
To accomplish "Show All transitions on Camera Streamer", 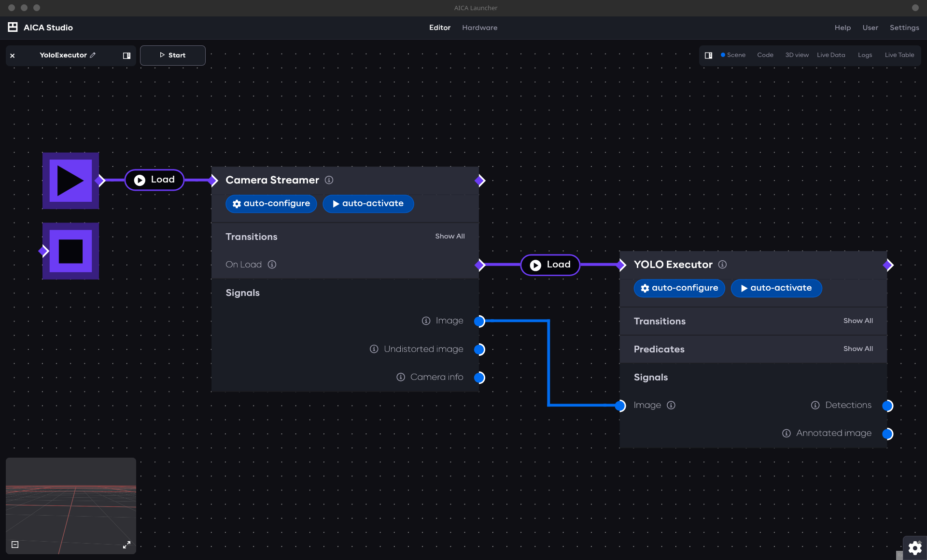I will coord(449,236).
